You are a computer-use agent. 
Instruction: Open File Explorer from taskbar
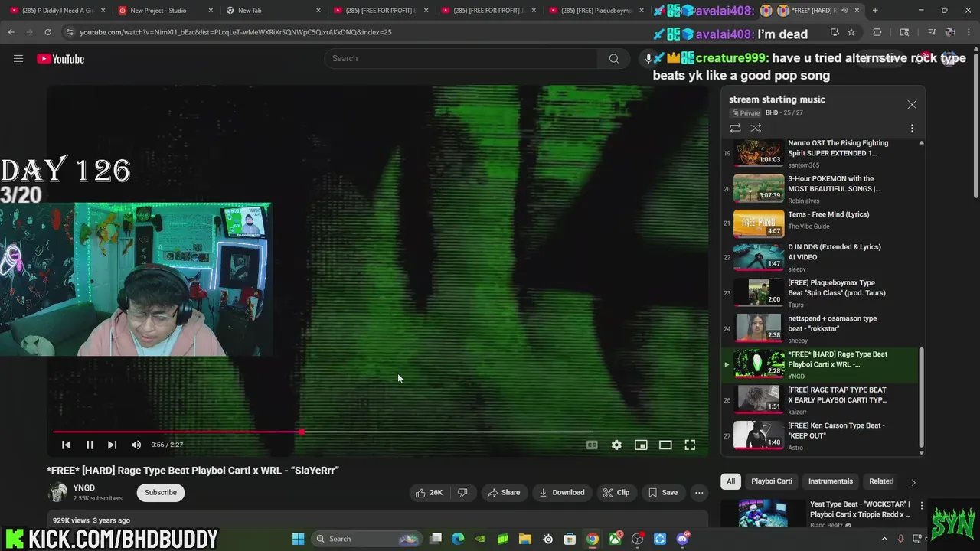tap(525, 539)
